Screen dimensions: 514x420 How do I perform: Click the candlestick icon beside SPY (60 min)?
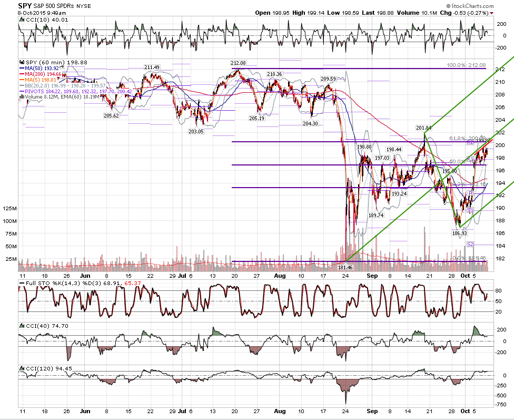pos(22,62)
